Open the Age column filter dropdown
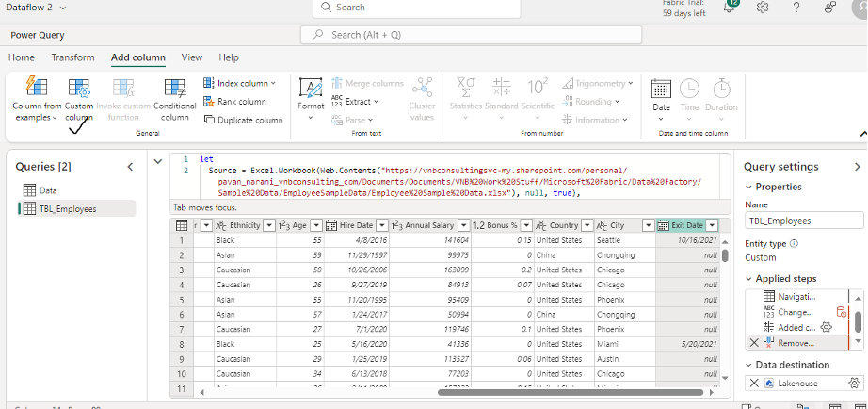Screen dimensions: 868x409 click(x=316, y=225)
